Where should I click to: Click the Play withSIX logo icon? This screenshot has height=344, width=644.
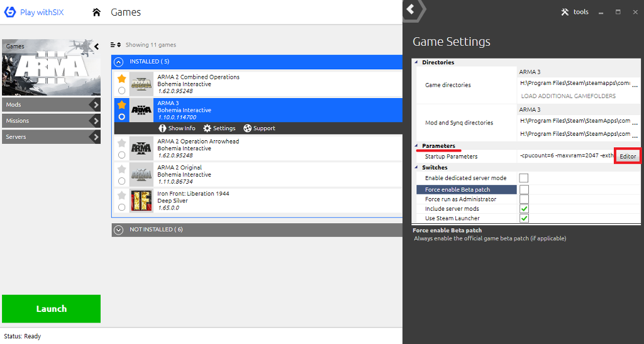[x=9, y=13]
